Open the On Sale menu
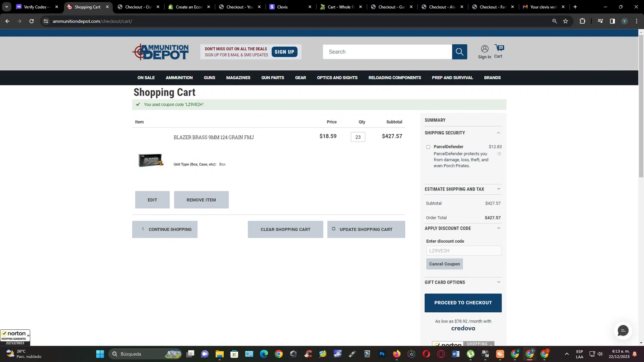The image size is (644, 362). click(146, 78)
